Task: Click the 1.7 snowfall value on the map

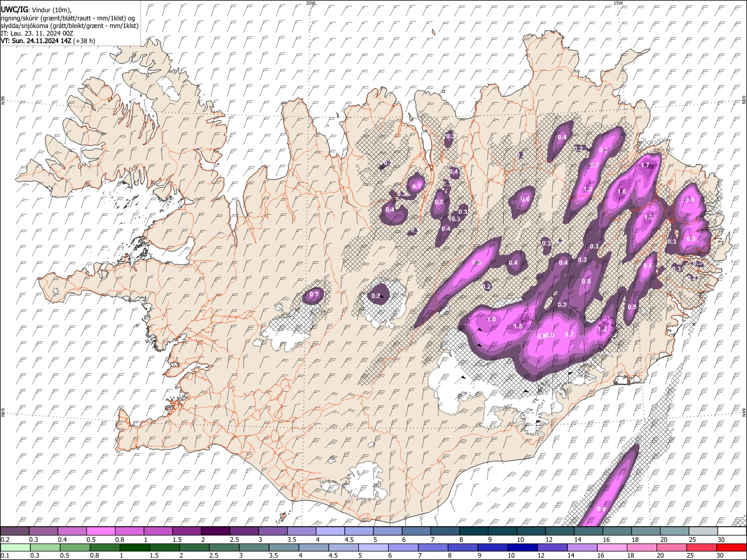Action: pyautogui.click(x=645, y=166)
